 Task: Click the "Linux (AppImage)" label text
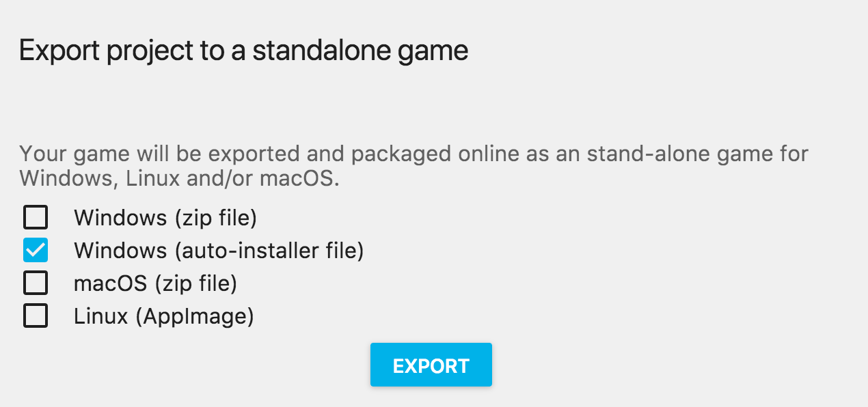(163, 316)
